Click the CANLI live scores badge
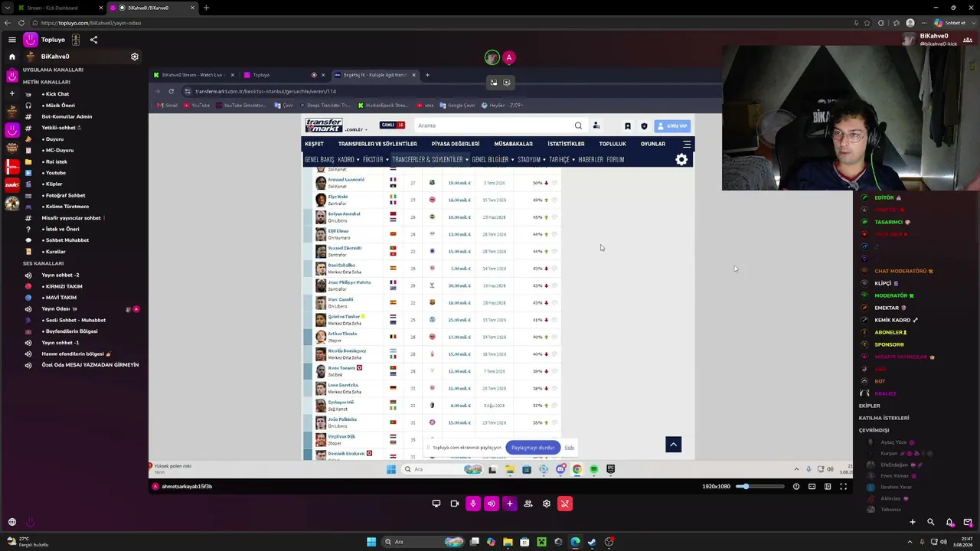Viewport: 980px width, 551px height. (392, 126)
